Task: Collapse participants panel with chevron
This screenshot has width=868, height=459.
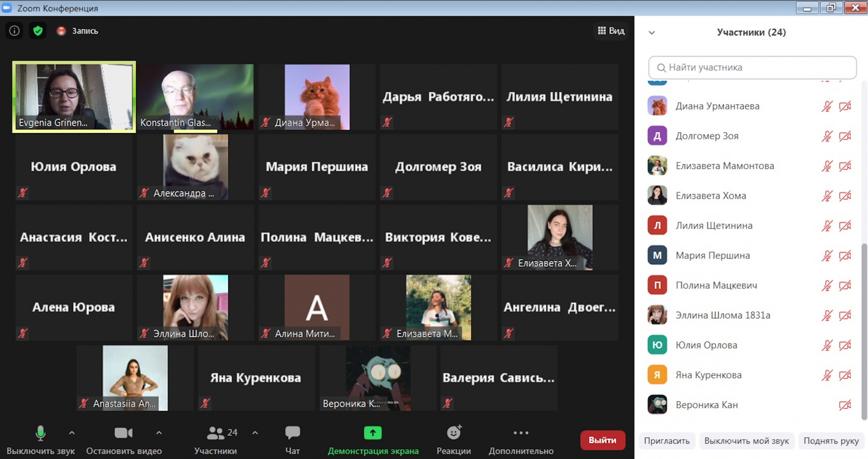Action: (x=651, y=33)
